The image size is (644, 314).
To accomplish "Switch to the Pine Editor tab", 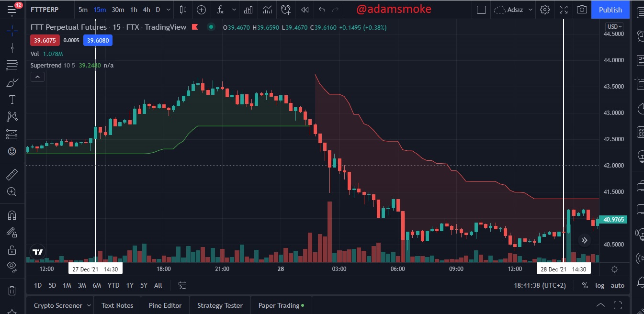I will coord(165,305).
